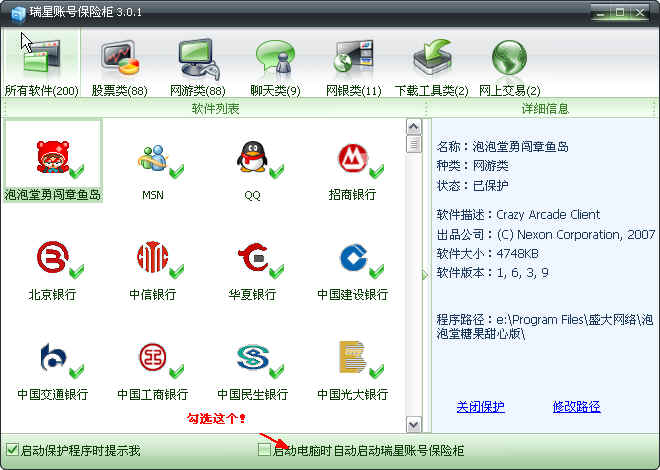
Task: Click the 软件描述：Crazy Arcade Client text
Action: click(518, 215)
